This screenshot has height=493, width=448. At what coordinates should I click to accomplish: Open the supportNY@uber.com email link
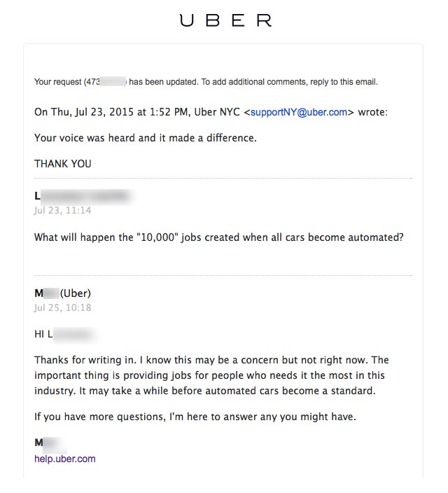[x=298, y=112]
